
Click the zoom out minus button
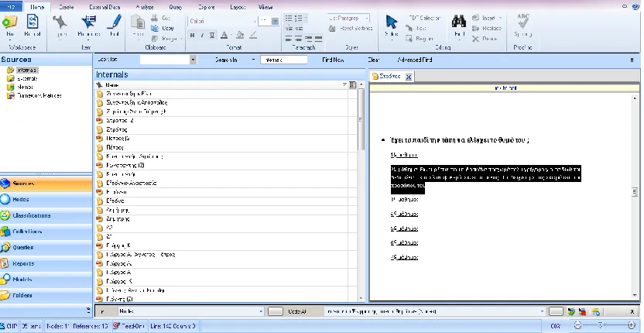(578, 325)
